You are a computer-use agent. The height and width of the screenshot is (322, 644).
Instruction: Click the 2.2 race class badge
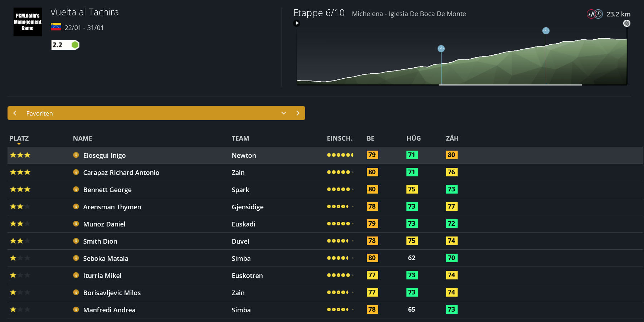65,45
